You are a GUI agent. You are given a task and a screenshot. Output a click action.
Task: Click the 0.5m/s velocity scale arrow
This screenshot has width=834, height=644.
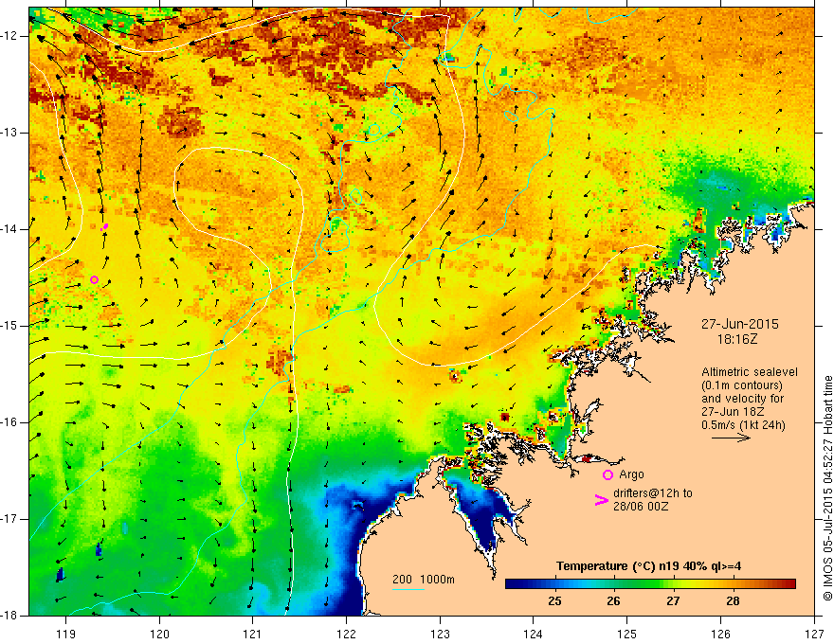[731, 438]
